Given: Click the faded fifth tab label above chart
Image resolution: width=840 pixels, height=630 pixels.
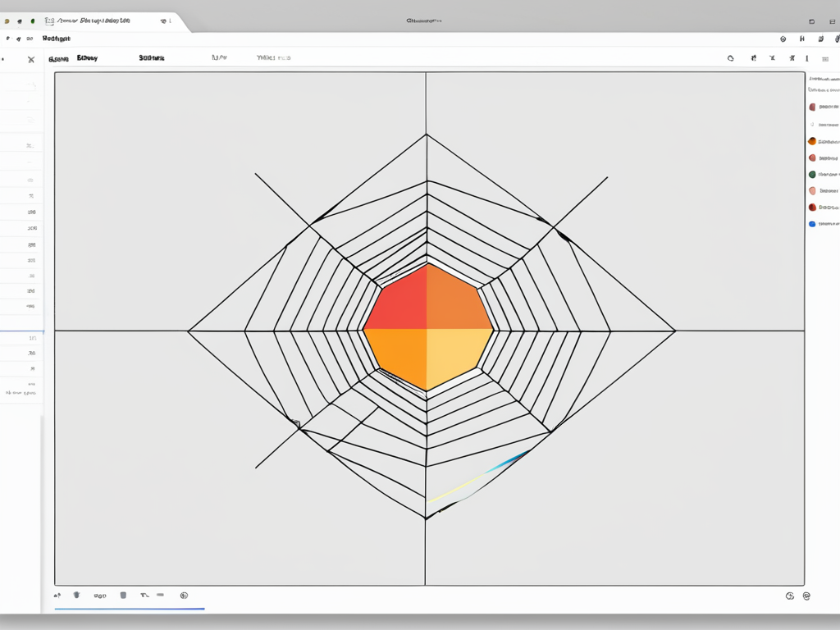Looking at the screenshot, I should [x=273, y=58].
